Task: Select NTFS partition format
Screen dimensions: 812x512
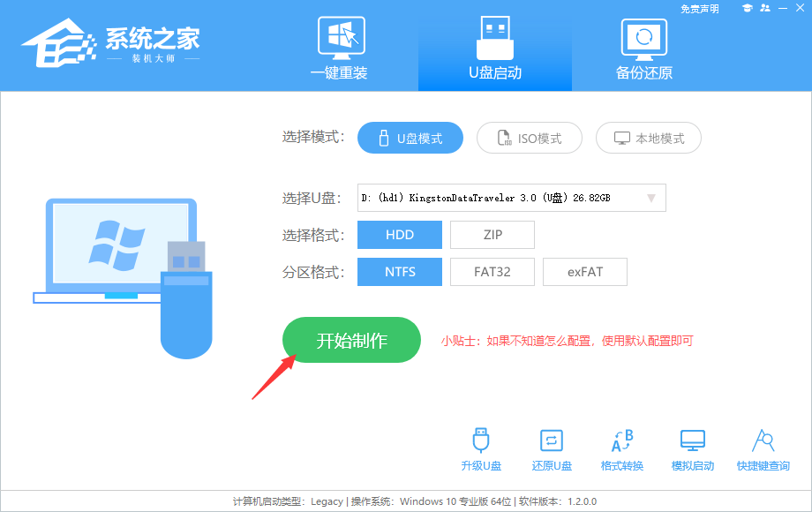Action: click(399, 271)
